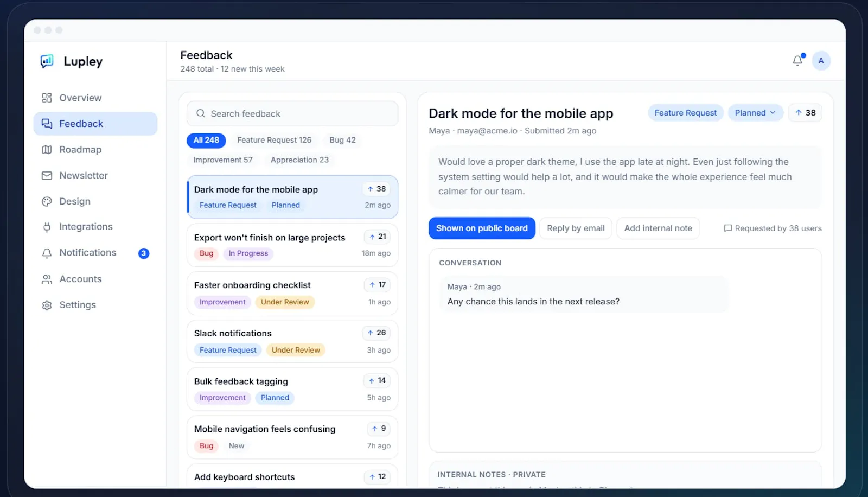
Task: Go to the Roadmap section
Action: coord(95,150)
